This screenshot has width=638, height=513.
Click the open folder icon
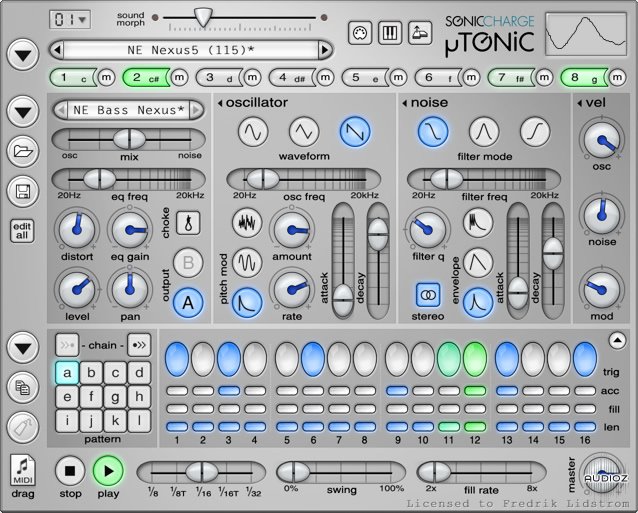(x=21, y=151)
